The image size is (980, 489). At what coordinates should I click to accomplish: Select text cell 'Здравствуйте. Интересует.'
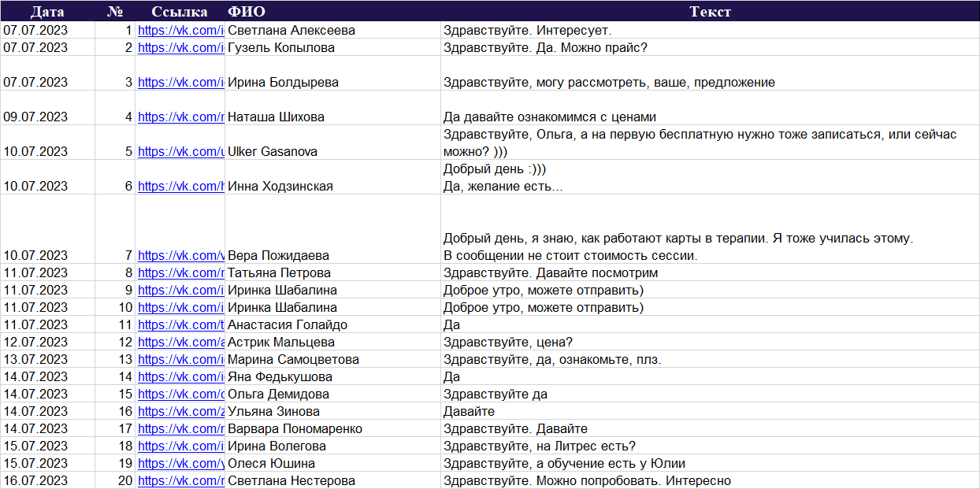(710, 30)
